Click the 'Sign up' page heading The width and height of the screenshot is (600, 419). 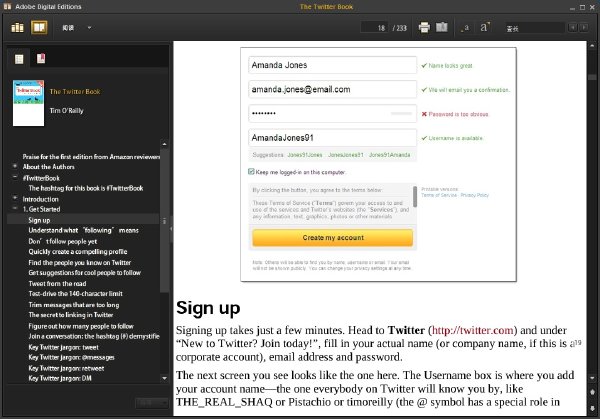208,308
